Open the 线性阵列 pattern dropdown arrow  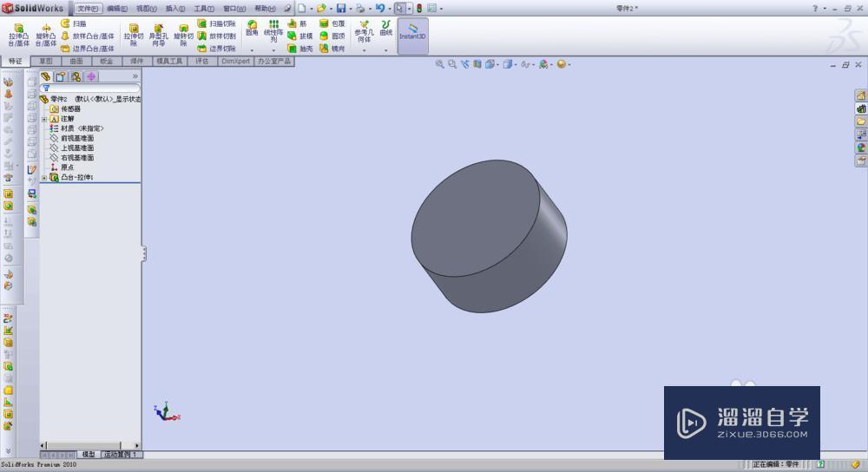point(273,50)
